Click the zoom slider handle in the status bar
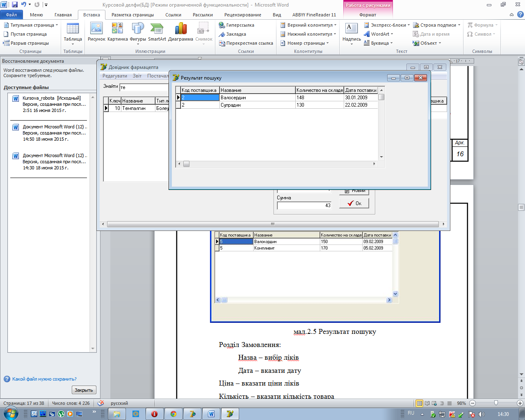525x420 pixels. (496, 403)
